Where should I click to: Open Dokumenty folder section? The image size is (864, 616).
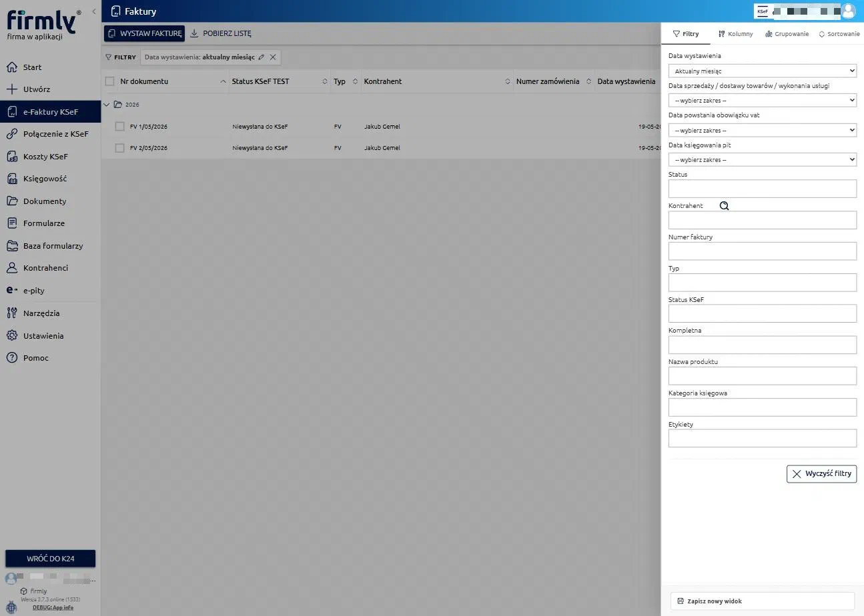[36, 201]
